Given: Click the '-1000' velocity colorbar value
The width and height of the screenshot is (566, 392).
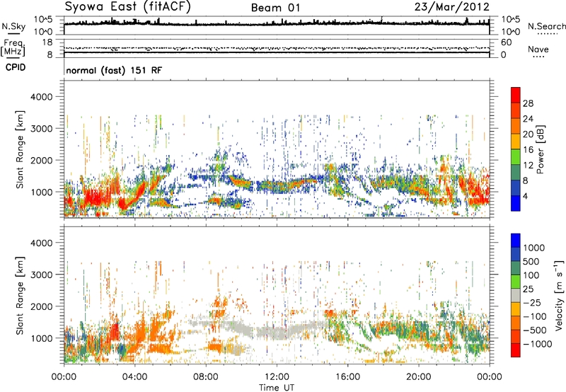Looking at the screenshot, I should pyautogui.click(x=537, y=344).
